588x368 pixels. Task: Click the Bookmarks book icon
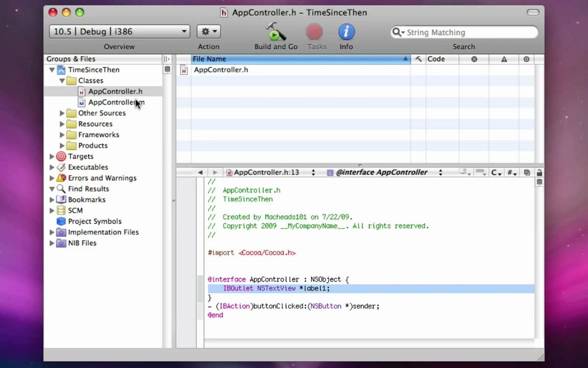[x=61, y=200]
